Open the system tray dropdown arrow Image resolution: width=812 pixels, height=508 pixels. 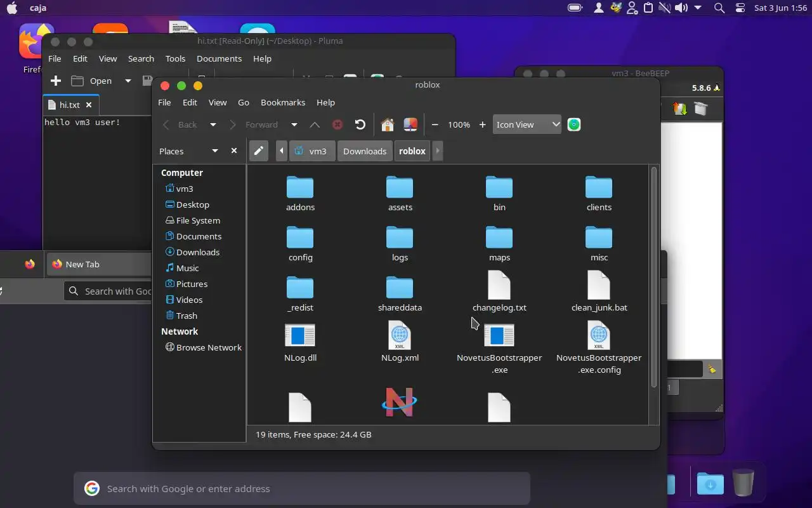point(698,8)
